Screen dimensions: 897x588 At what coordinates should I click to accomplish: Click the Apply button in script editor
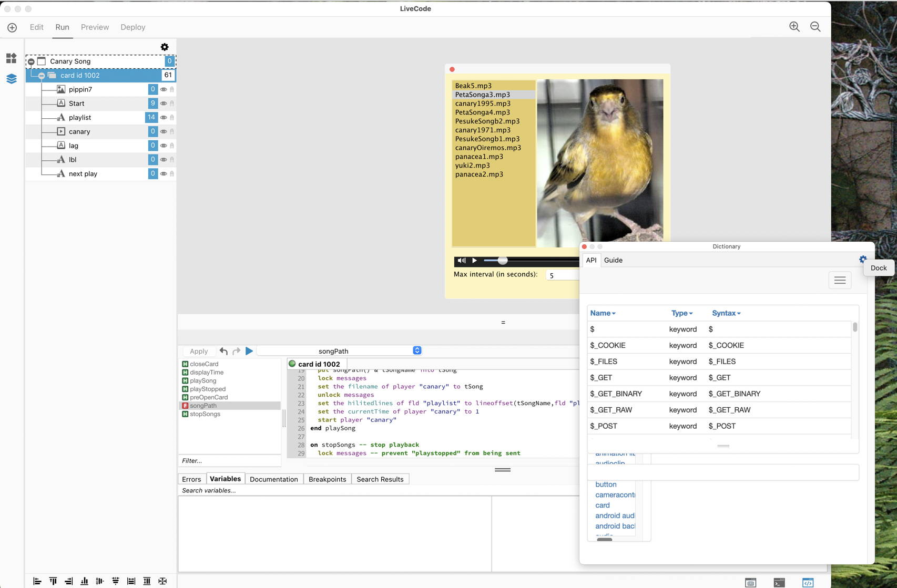click(199, 351)
